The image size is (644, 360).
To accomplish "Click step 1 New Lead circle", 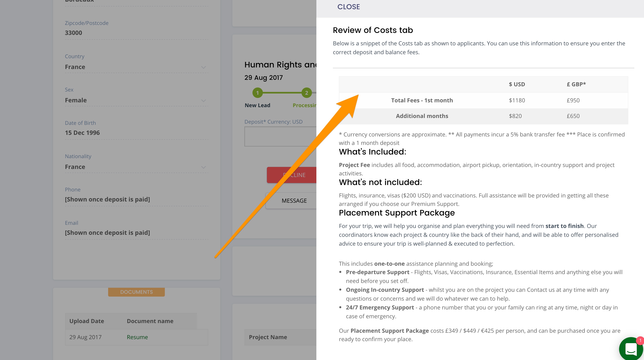I will click(x=257, y=93).
